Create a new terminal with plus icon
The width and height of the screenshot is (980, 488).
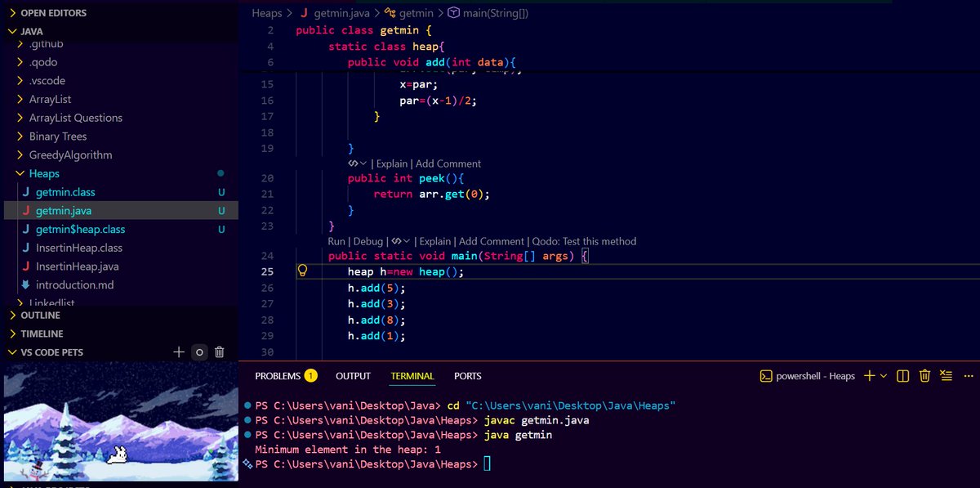coord(869,376)
